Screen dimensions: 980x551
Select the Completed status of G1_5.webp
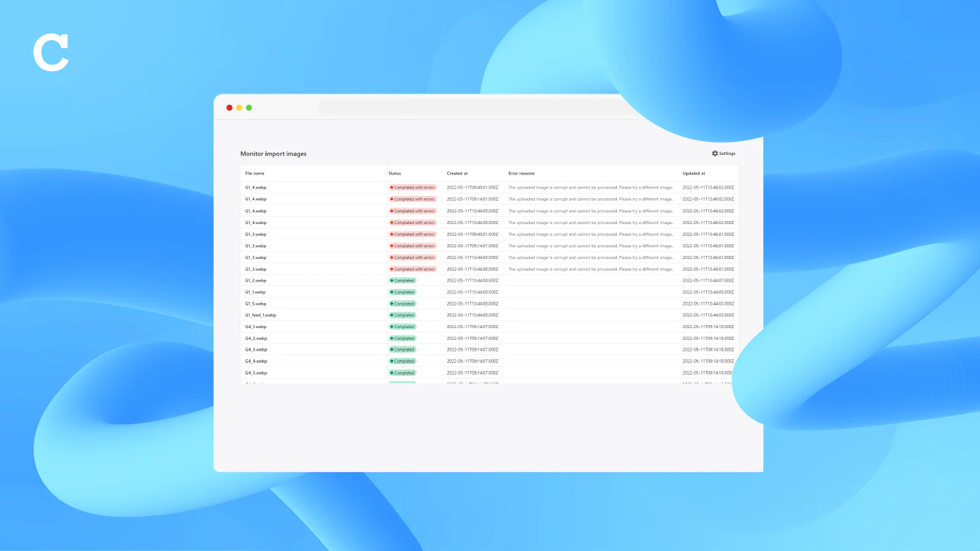[403, 304]
